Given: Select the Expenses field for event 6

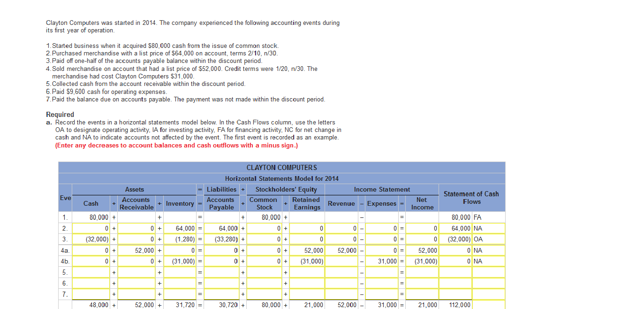Looking at the screenshot, I should (x=382, y=284).
